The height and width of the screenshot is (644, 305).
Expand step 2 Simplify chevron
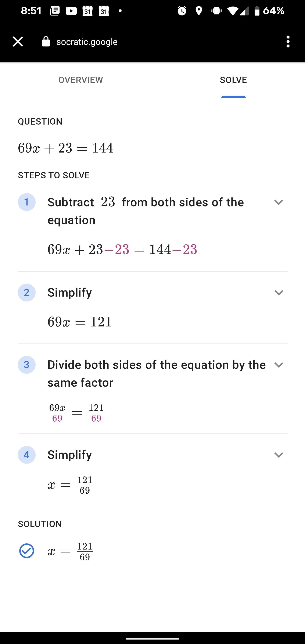click(279, 293)
